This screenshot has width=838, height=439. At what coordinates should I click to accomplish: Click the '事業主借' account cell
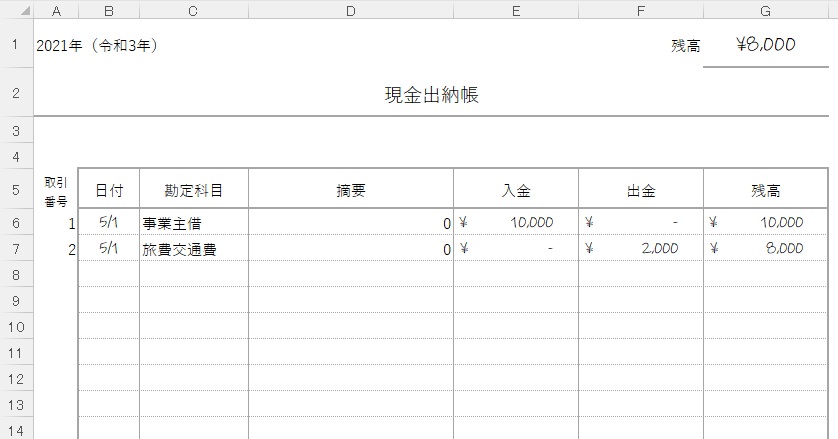tap(193, 222)
